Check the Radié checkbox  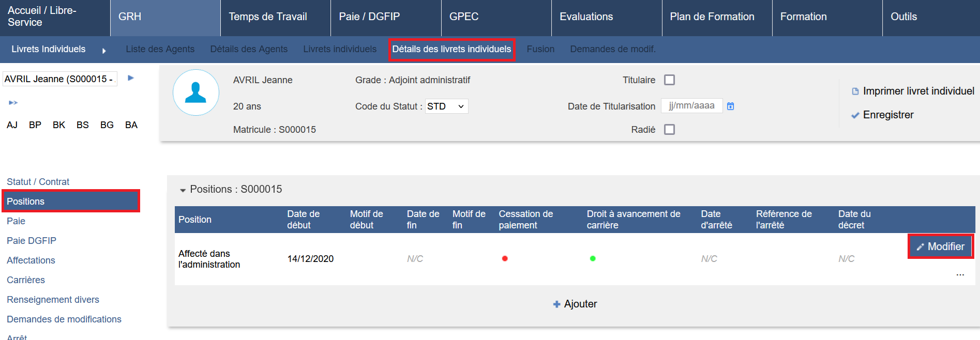click(669, 130)
